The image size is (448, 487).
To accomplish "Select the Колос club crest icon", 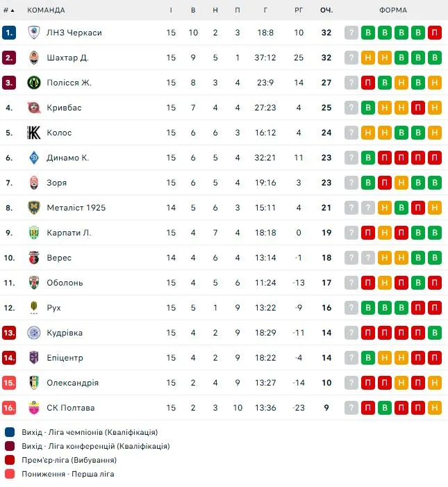I will click(33, 133).
